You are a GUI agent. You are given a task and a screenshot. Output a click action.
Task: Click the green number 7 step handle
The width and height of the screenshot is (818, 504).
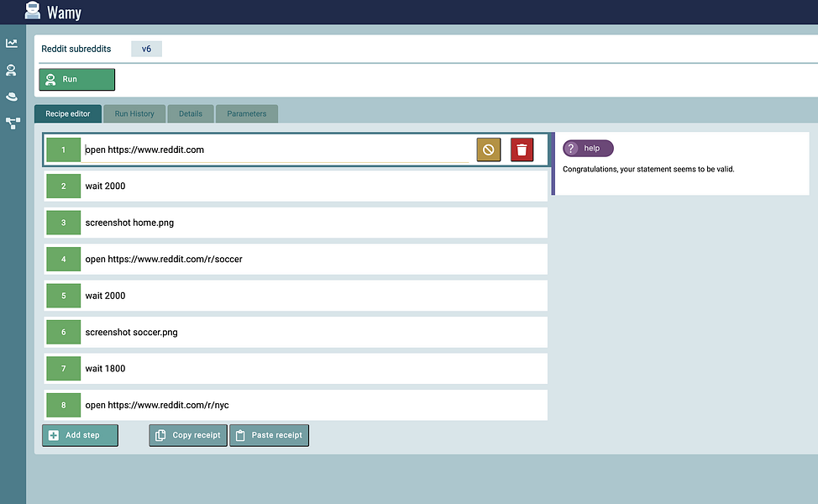tap(64, 369)
